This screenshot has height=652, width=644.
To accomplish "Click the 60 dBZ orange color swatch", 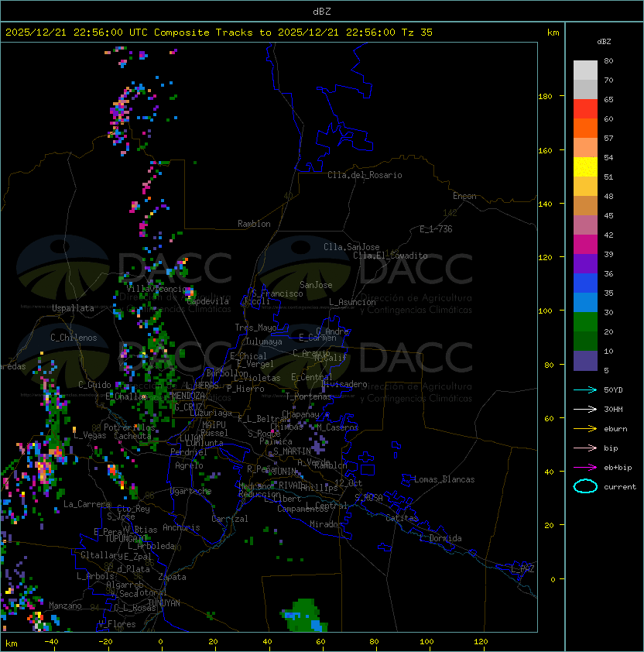I will click(x=585, y=128).
